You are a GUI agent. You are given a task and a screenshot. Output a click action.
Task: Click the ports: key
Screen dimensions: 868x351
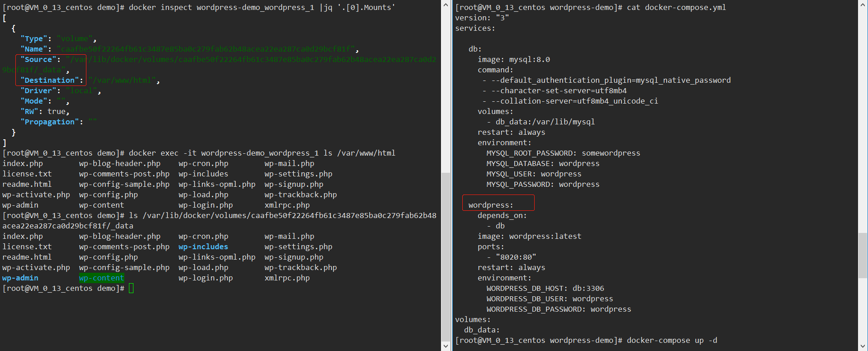(x=491, y=247)
